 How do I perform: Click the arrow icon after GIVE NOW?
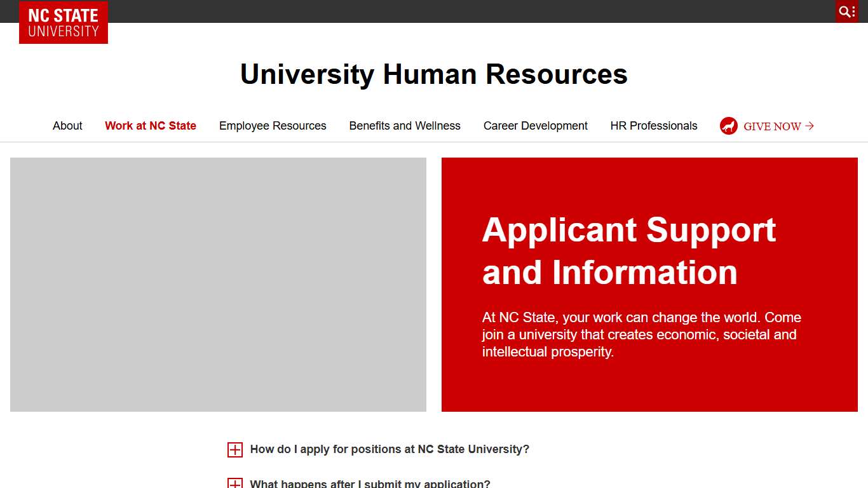810,126
